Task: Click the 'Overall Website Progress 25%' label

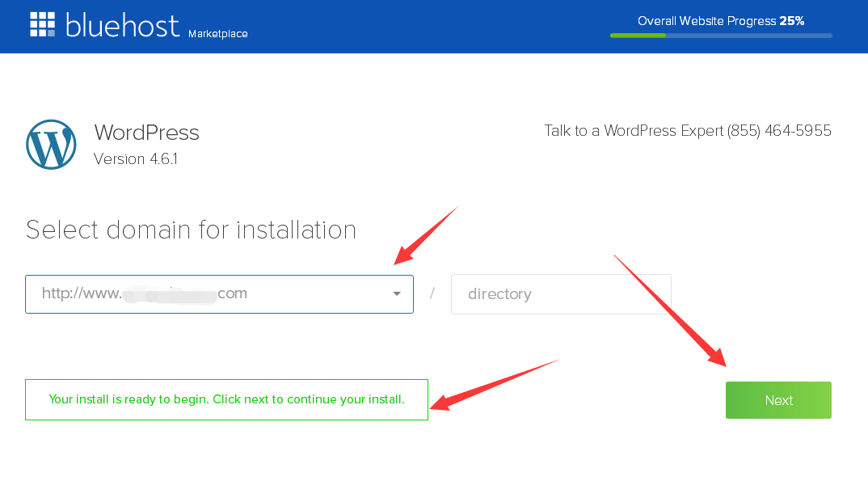Action: 721,21
